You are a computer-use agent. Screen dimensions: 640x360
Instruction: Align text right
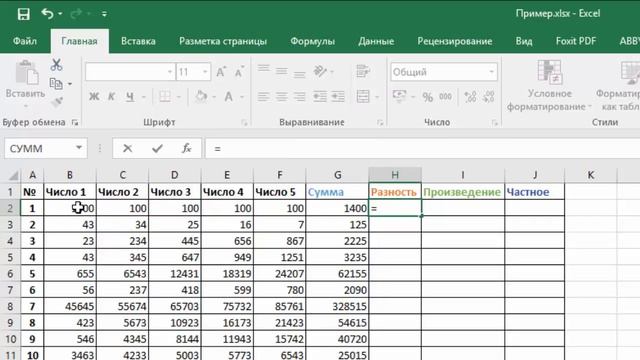click(300, 97)
